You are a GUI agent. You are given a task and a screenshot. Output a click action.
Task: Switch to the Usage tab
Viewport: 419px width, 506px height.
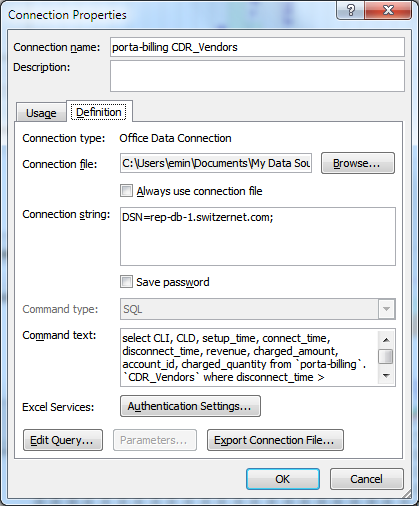click(41, 113)
